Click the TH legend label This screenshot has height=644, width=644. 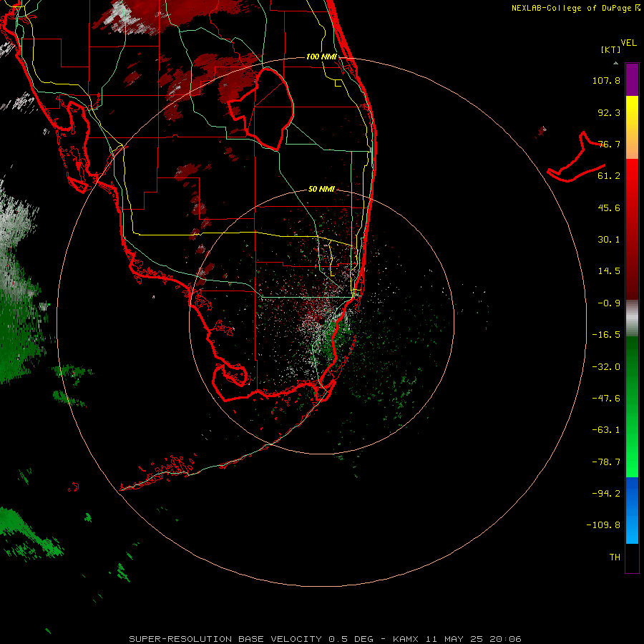tap(615, 557)
